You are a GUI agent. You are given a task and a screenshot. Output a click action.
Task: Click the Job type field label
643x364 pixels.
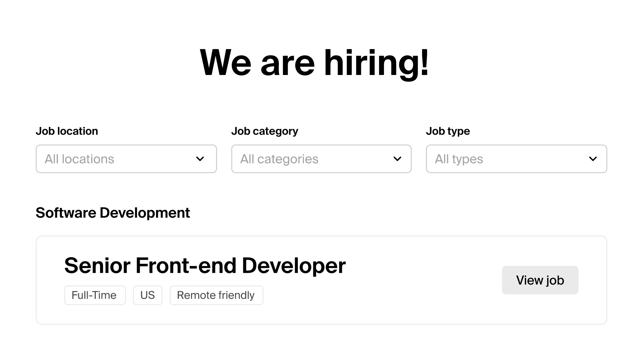(447, 131)
